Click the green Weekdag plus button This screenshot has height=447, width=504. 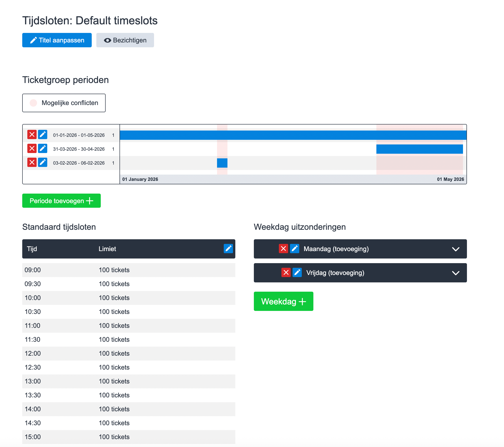[283, 301]
